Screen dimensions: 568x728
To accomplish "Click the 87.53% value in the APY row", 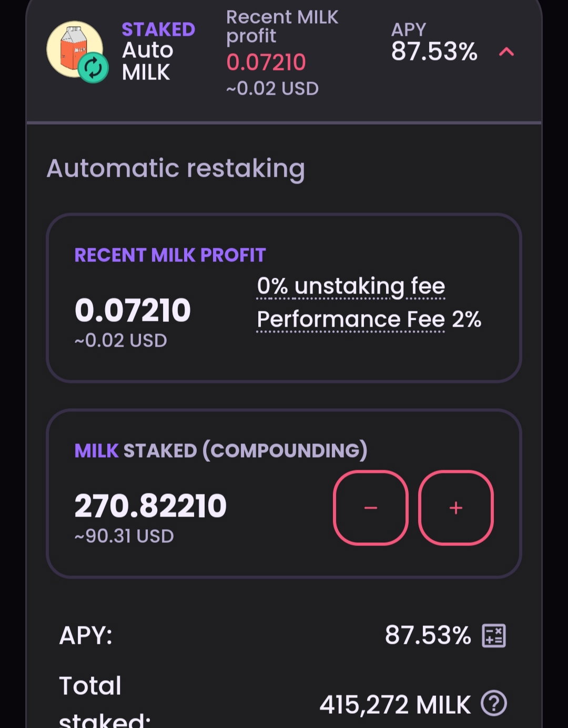I will tap(428, 635).
